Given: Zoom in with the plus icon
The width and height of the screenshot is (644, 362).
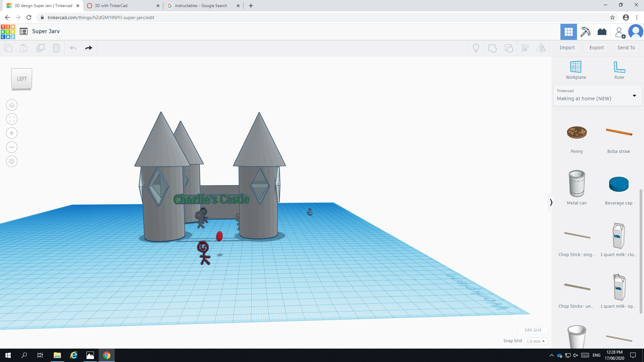Looking at the screenshot, I should (12, 133).
